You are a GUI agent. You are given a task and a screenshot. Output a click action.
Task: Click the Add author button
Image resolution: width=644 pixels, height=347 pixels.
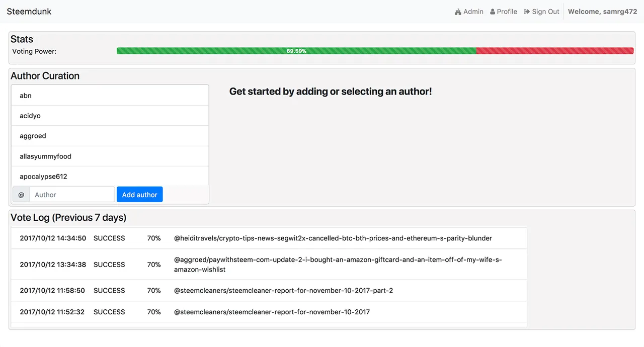coord(140,195)
